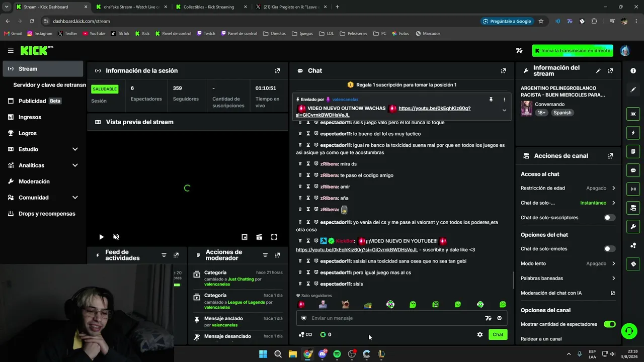Switch to the Collectibles - Kick Streaming tab
This screenshot has width=644, height=362.
(212, 7)
